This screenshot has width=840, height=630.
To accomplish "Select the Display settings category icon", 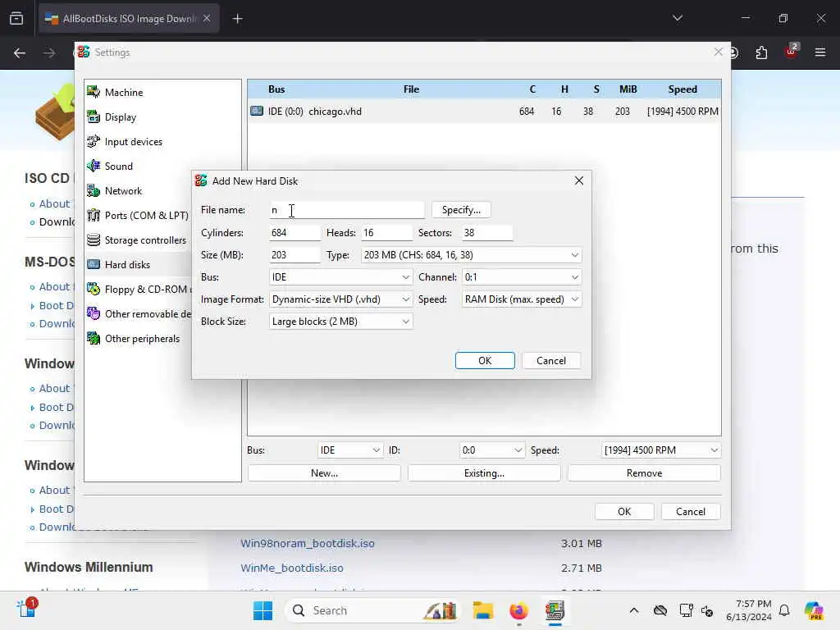I will (94, 116).
